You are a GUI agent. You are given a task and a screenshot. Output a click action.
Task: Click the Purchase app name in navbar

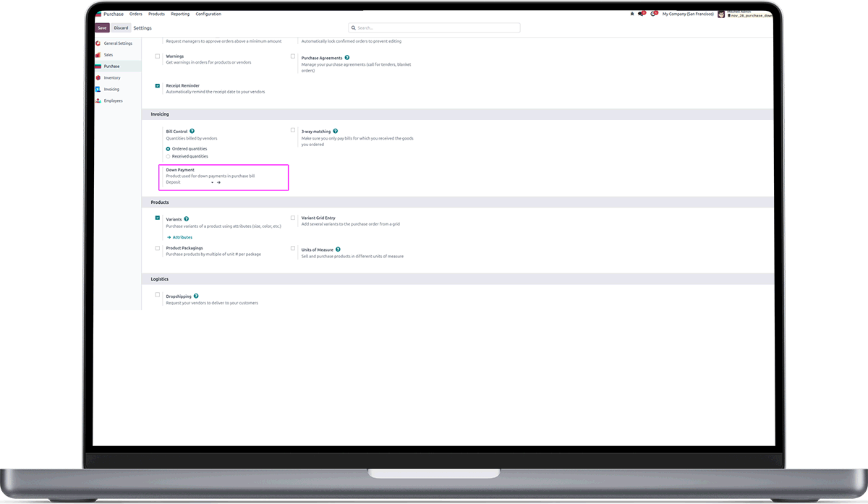(x=114, y=14)
